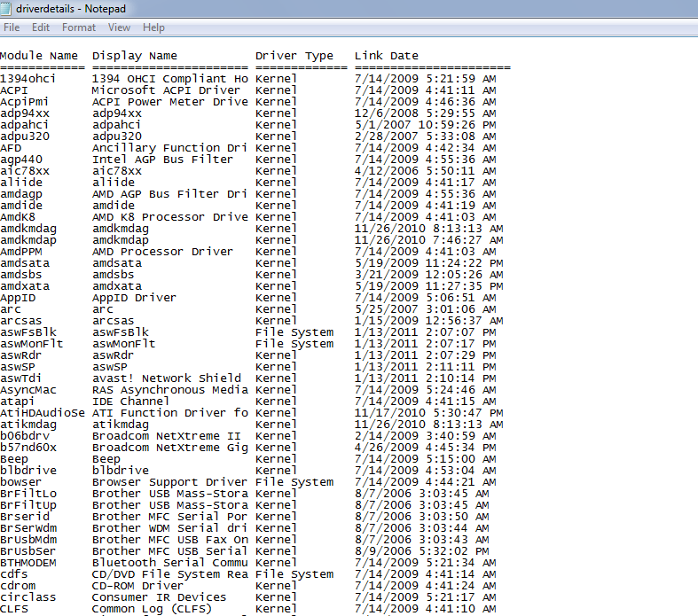This screenshot has height=616, width=698.
Task: Click 'Common Log (CLFS)' display name
Action: click(152, 609)
